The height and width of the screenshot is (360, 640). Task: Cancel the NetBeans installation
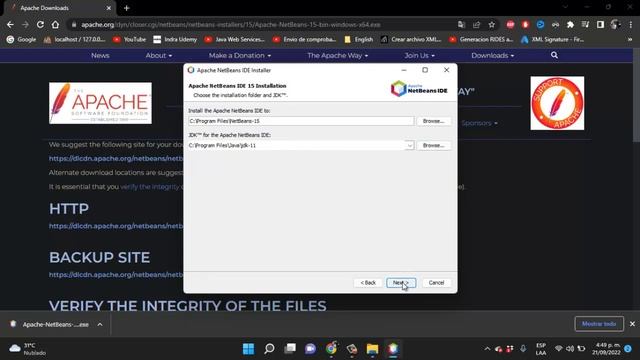[436, 282]
